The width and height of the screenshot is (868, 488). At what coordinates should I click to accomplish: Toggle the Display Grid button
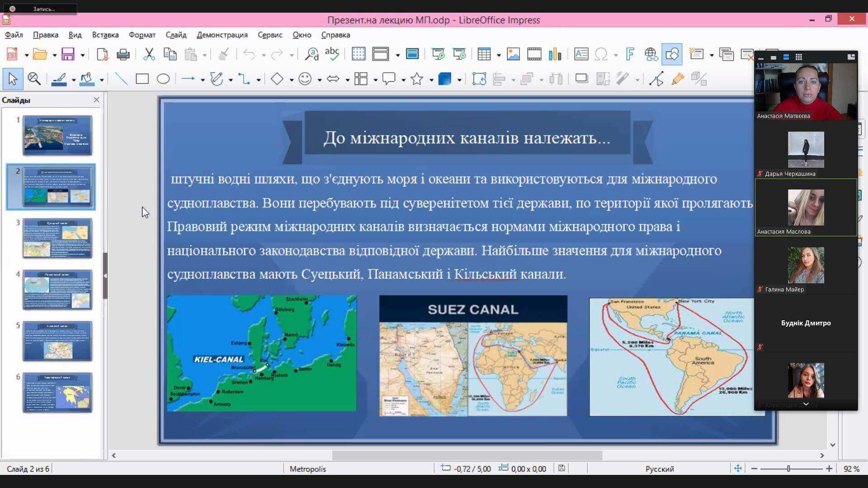coord(358,54)
